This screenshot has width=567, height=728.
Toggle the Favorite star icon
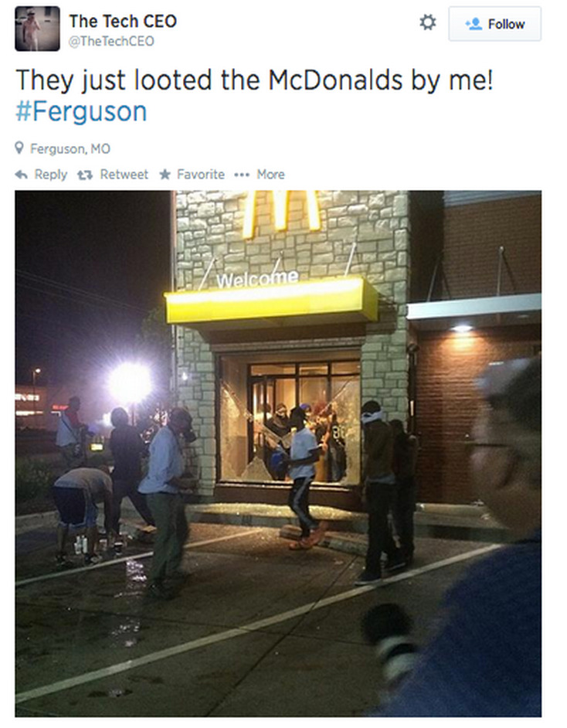point(165,175)
